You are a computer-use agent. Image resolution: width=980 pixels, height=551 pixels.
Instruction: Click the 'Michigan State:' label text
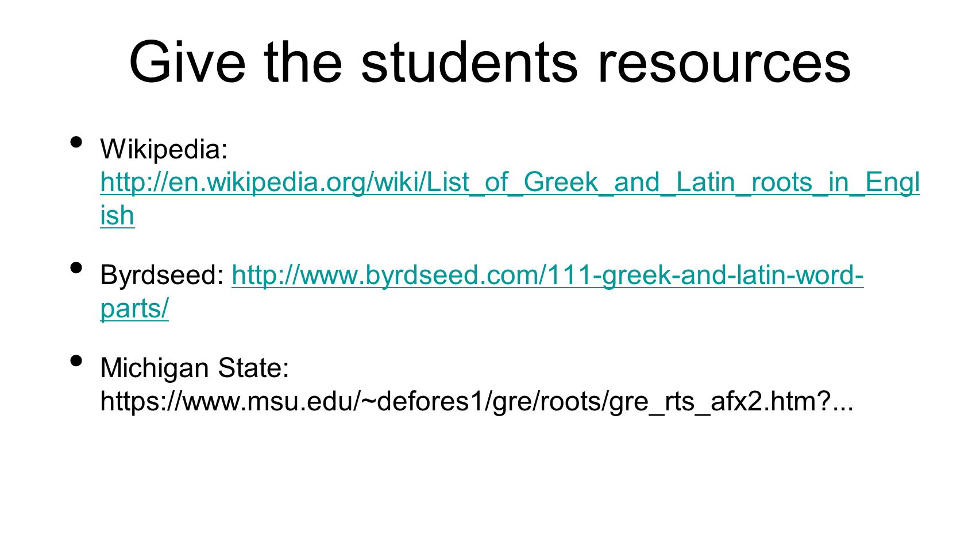(x=195, y=368)
